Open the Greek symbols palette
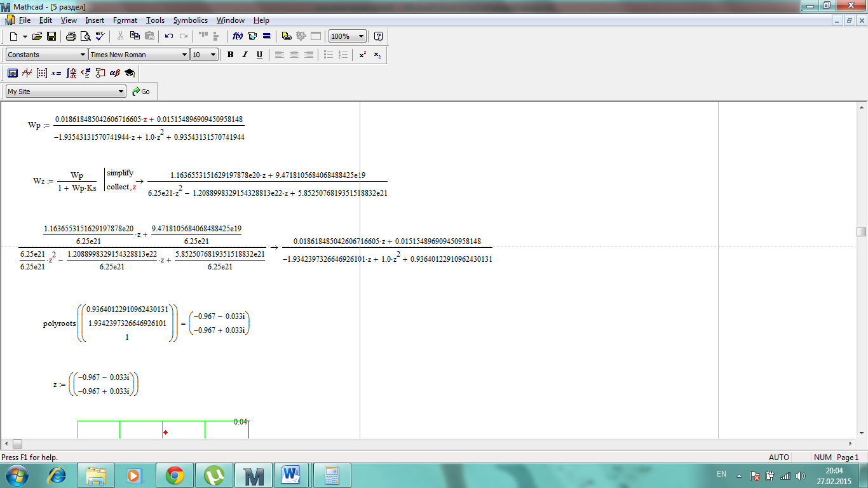 [115, 73]
